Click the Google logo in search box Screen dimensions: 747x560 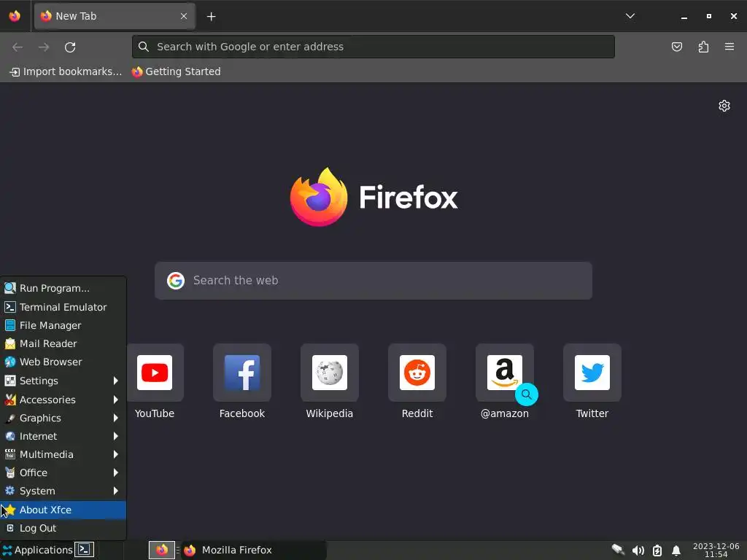pyautogui.click(x=176, y=281)
